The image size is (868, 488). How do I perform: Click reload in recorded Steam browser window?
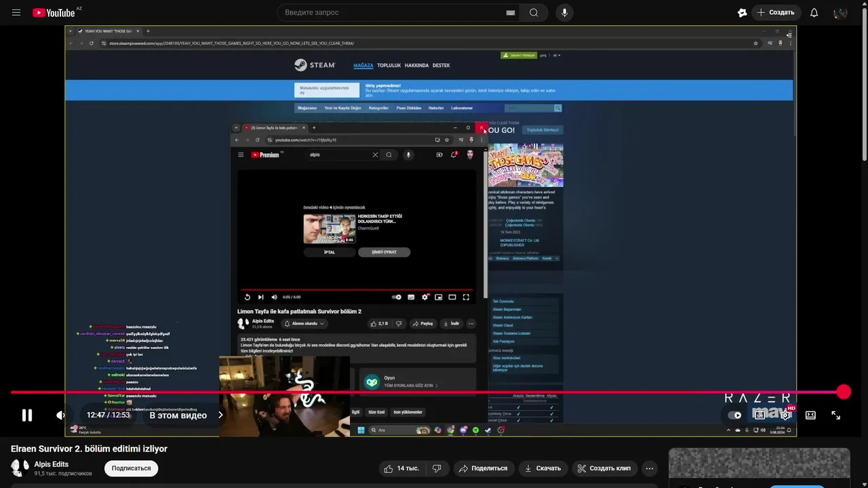point(92,43)
